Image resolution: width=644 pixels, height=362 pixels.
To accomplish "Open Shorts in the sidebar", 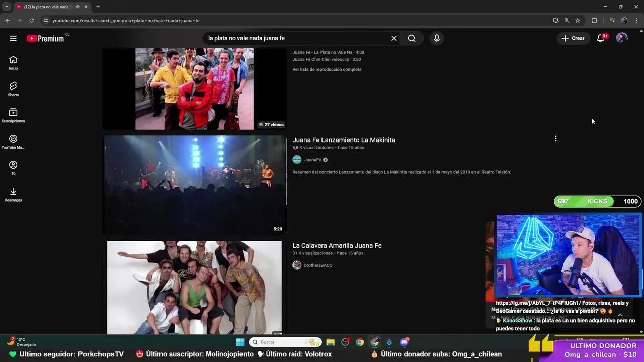I will coord(13,89).
